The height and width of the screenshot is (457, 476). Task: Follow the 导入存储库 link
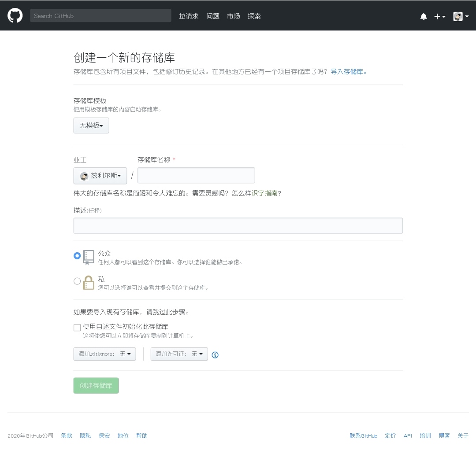click(348, 71)
